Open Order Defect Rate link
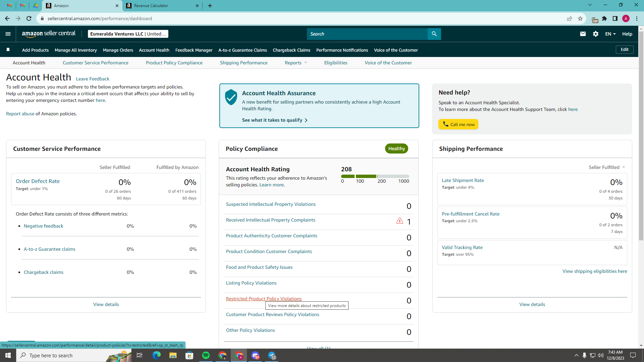Image resolution: width=644 pixels, height=362 pixels. coord(38,181)
